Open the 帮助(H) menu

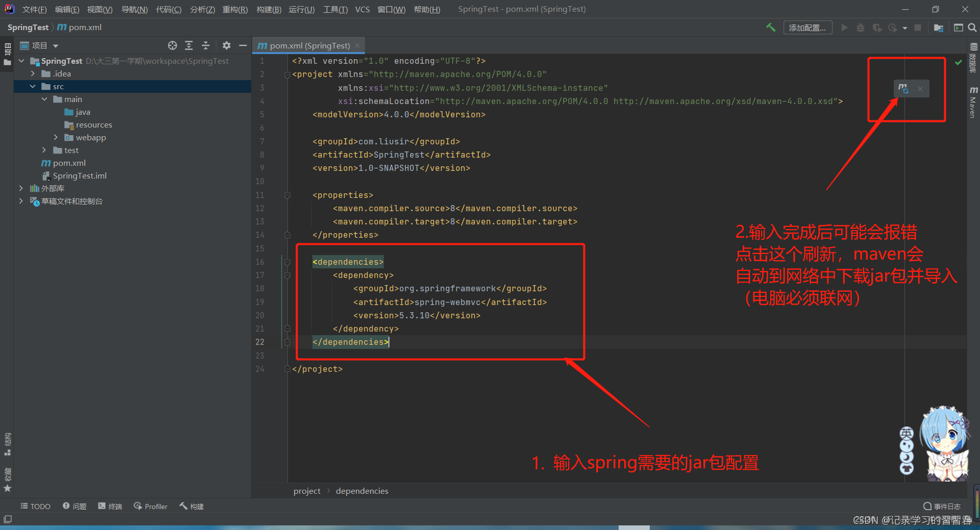point(427,9)
